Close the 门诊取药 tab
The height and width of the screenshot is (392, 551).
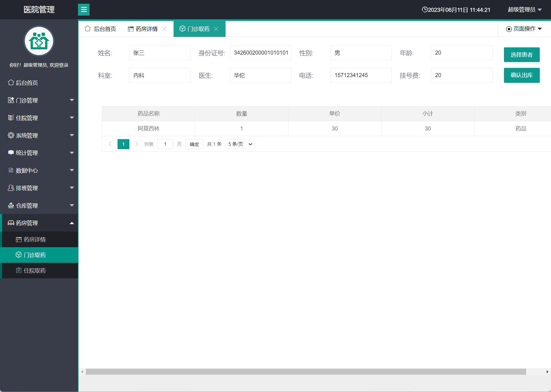pyautogui.click(x=216, y=29)
